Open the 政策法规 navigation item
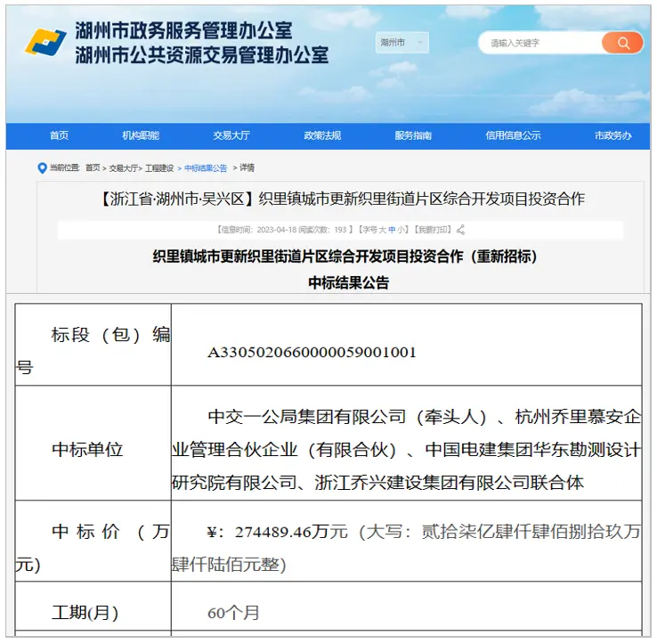657x644 pixels. click(x=322, y=135)
